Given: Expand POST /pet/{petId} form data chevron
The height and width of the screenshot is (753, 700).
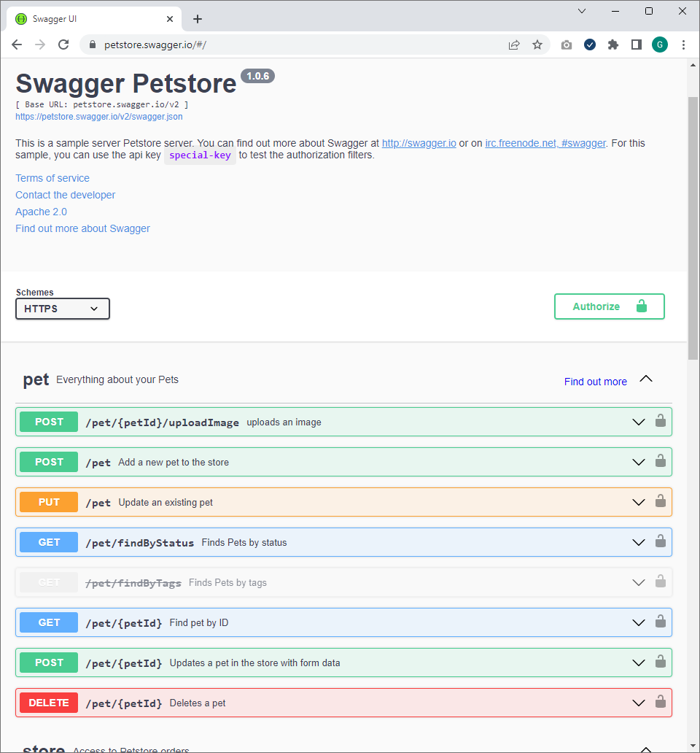Looking at the screenshot, I should point(639,663).
